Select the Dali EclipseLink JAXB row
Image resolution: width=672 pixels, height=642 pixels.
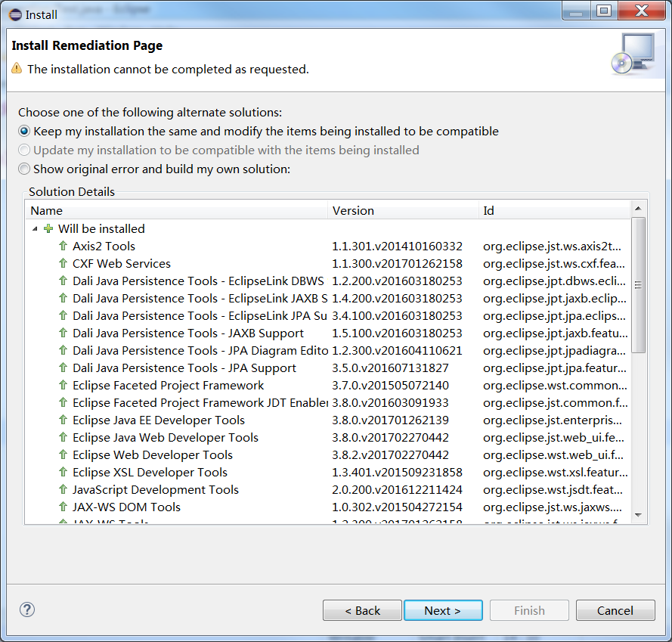(328, 298)
